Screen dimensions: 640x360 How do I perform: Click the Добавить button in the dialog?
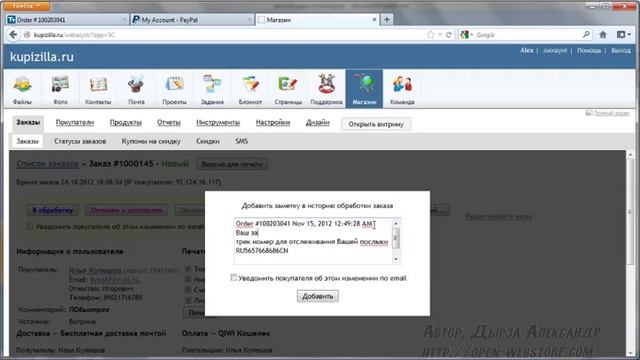318,296
